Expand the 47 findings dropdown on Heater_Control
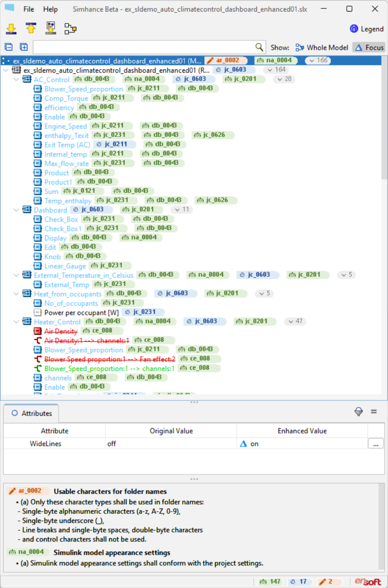Screen dimensions: 388x588 pos(295,321)
